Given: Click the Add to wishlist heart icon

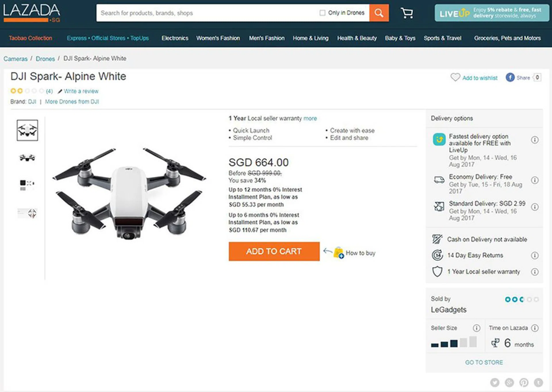Looking at the screenshot, I should 455,78.
